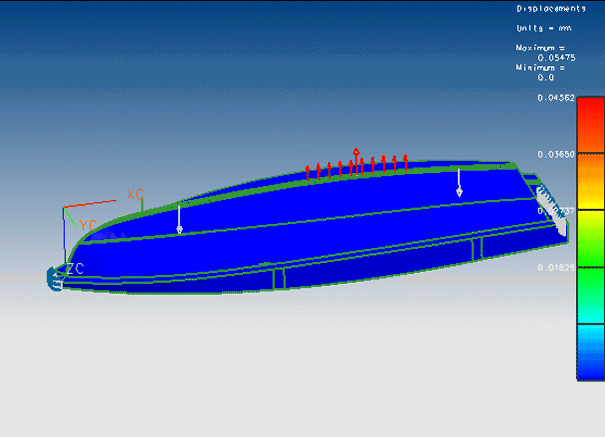Click the 'Units = mm' label
The image size is (605, 437).
pyautogui.click(x=544, y=28)
